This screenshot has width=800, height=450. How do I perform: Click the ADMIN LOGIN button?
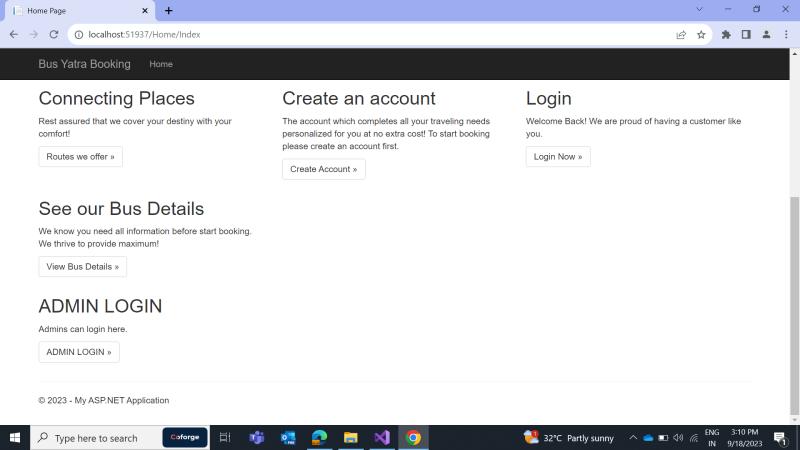point(79,352)
